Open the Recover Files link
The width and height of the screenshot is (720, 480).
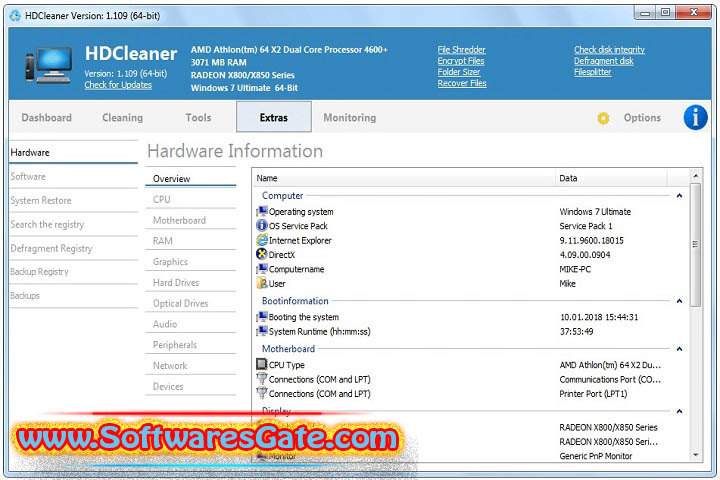point(462,83)
